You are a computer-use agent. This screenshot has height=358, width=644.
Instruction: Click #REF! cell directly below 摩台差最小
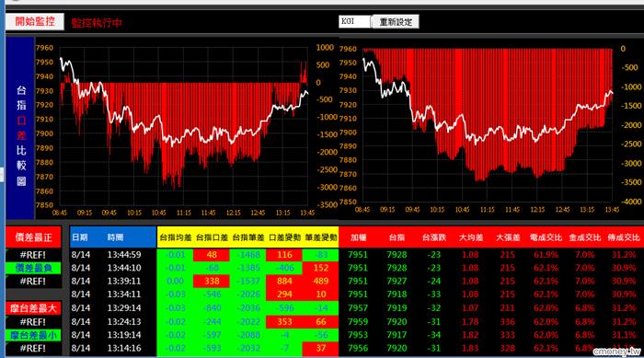34,349
